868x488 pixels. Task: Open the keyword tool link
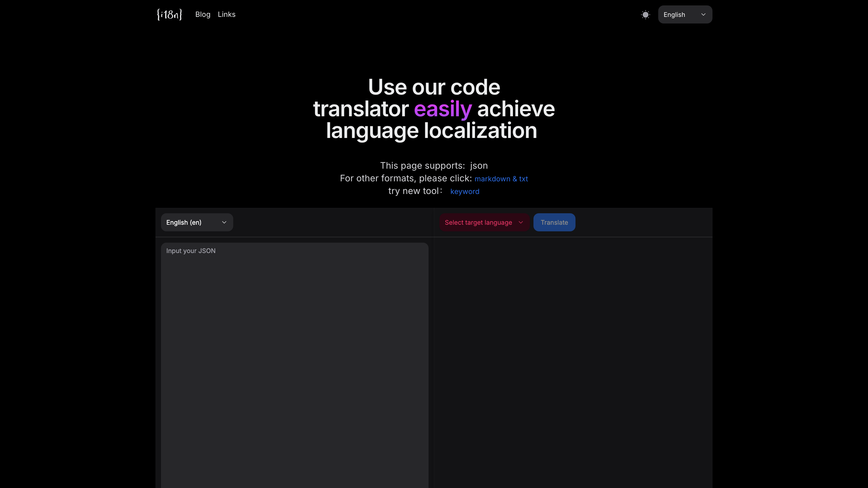click(465, 191)
